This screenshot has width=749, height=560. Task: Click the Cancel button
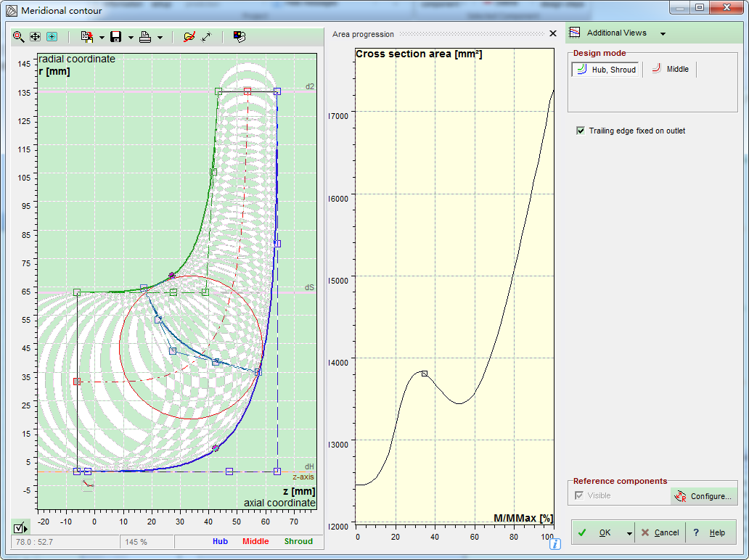(x=660, y=532)
